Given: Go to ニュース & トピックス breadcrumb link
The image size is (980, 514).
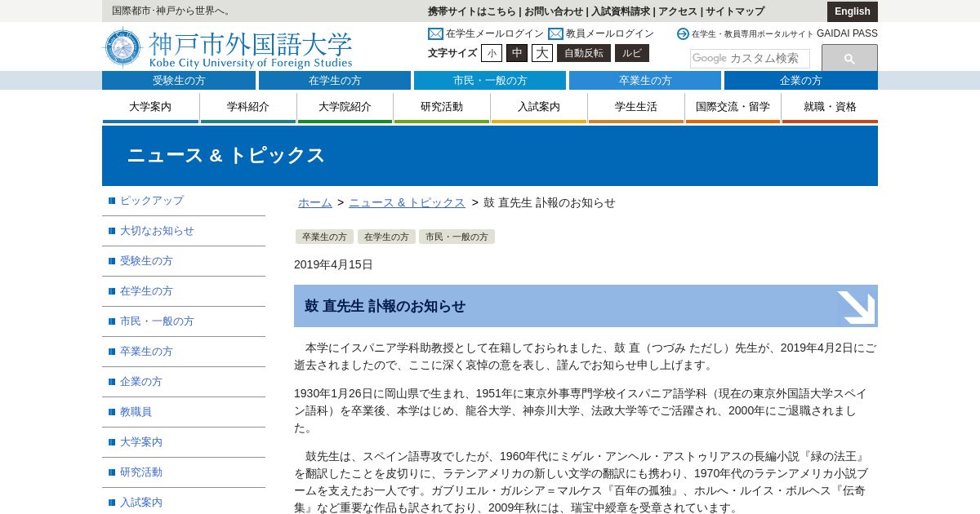Looking at the screenshot, I should coord(407,202).
